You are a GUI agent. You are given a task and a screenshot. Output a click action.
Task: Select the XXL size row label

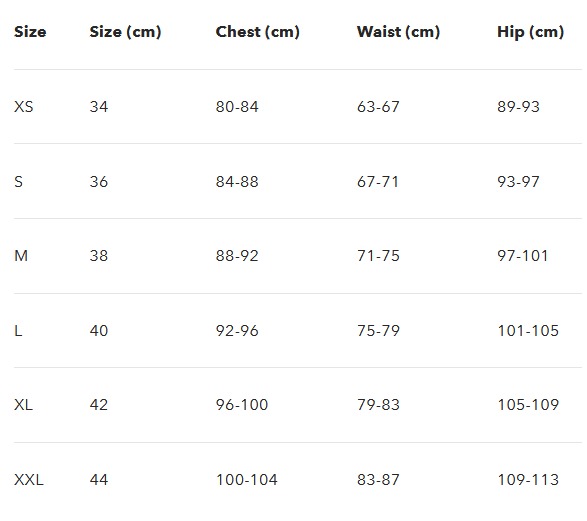click(x=29, y=479)
